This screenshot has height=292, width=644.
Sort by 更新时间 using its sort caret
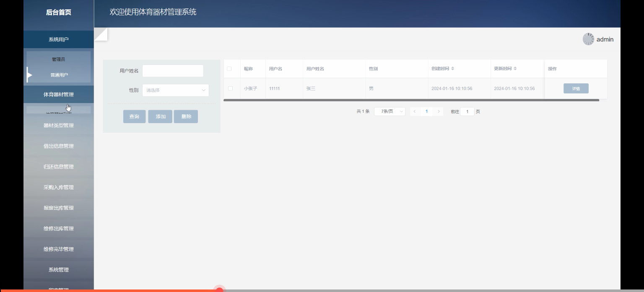515,69
